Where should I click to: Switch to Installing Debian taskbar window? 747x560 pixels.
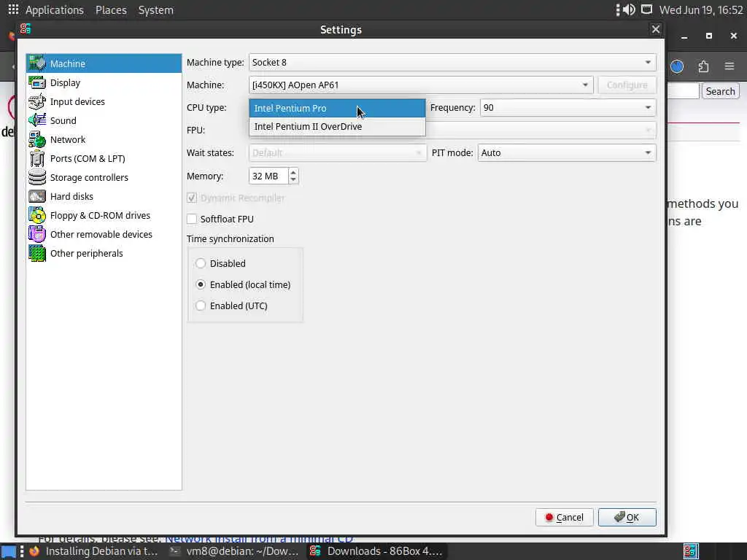[x=93, y=551]
